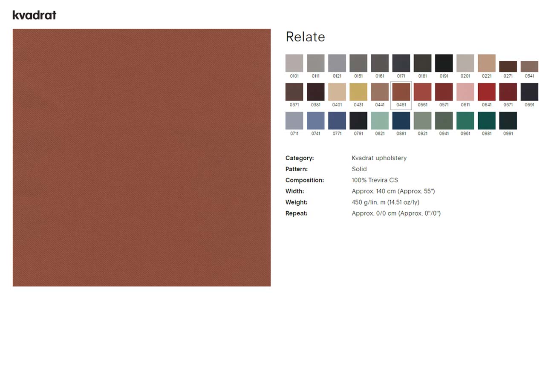The height and width of the screenshot is (392, 554).
Task: Pick the green 0961 swatch
Action: point(465,121)
